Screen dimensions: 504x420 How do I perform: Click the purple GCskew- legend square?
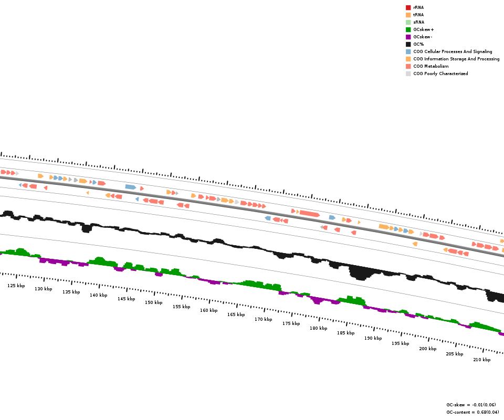[408, 37]
